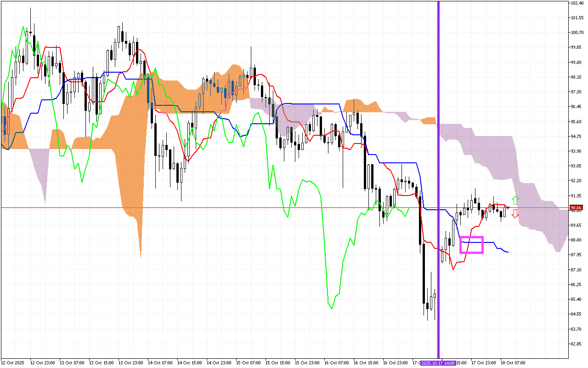Image resolution: width=588 pixels, height=368 pixels.
Task: Click the 96.45 price scale label
Action: click(x=577, y=107)
